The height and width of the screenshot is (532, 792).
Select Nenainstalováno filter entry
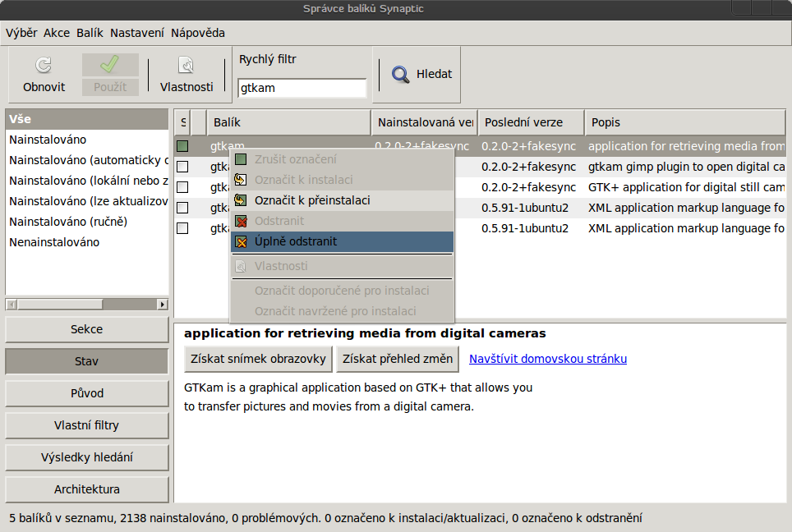(x=87, y=242)
